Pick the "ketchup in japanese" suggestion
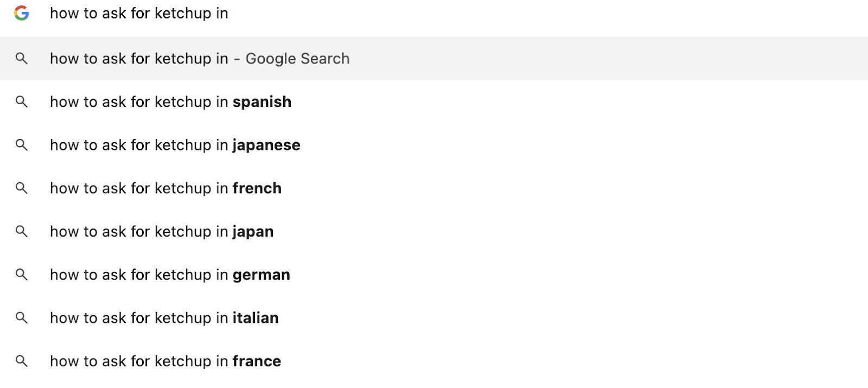This screenshot has width=868, height=388. click(175, 145)
